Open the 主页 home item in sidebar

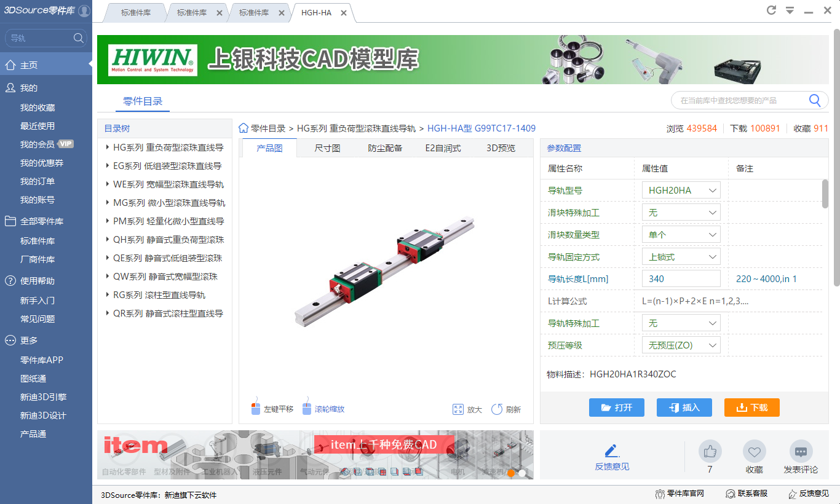(x=46, y=65)
